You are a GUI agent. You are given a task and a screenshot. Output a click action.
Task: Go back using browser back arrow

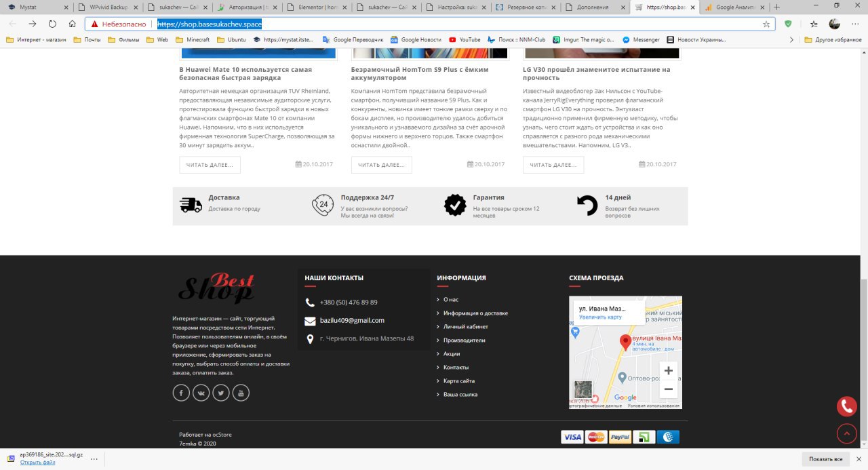tap(12, 24)
